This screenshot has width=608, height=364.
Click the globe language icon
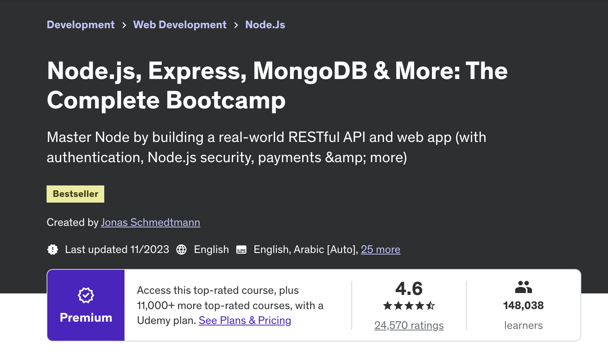click(x=181, y=250)
